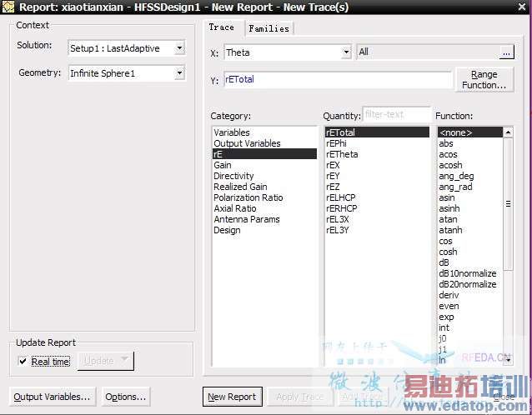532x415 pixels.
Task: Select ang_rad function
Action: tap(470, 187)
